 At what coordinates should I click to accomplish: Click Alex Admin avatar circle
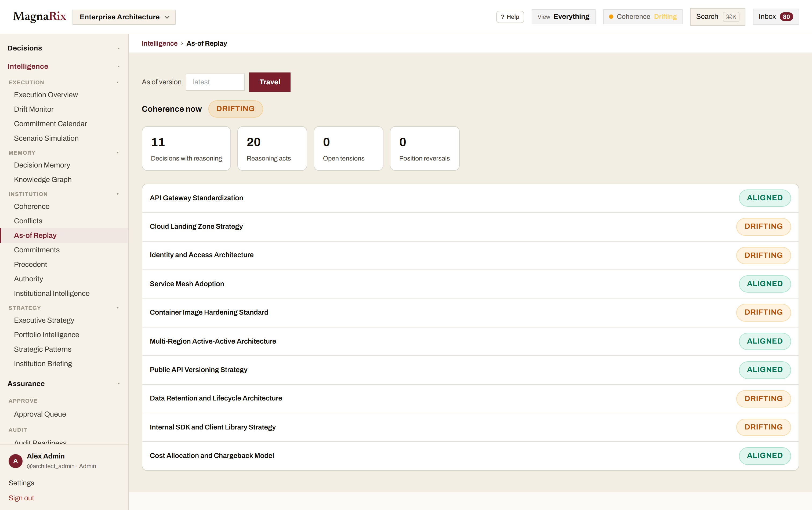[16, 461]
